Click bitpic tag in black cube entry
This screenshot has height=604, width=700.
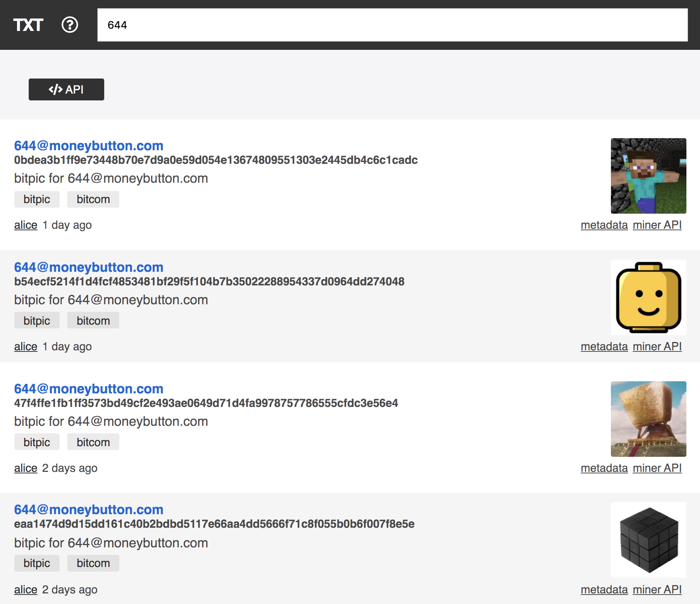point(37,563)
